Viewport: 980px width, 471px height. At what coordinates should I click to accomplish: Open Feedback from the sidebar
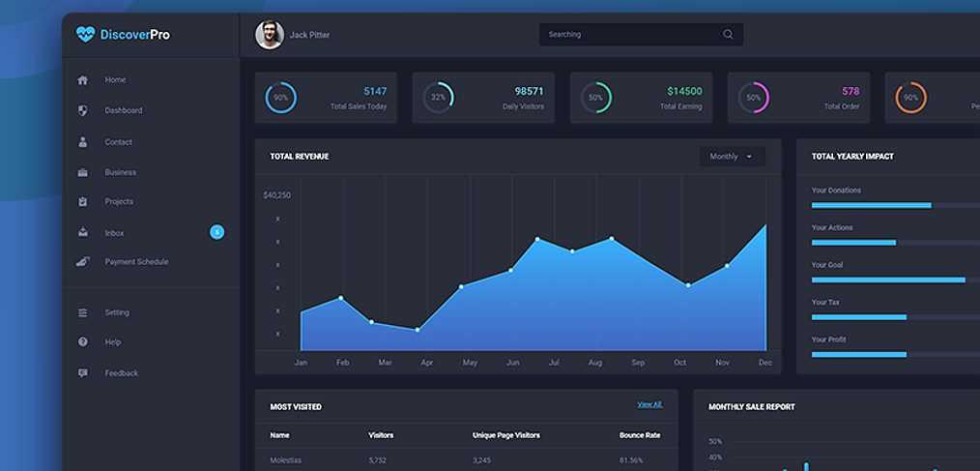121,373
